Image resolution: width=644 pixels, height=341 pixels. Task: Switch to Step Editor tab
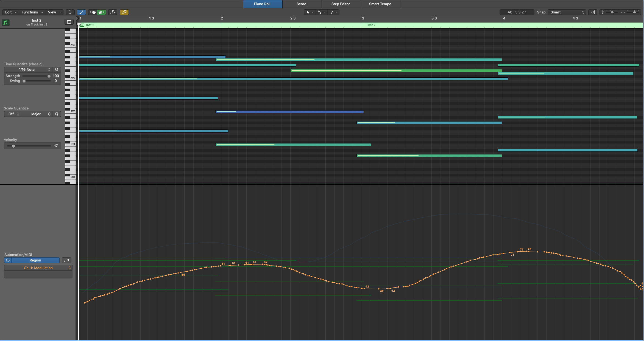coord(340,4)
